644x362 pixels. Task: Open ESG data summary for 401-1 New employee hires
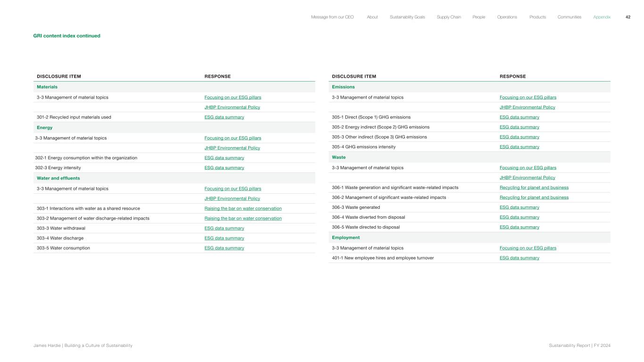click(x=519, y=258)
